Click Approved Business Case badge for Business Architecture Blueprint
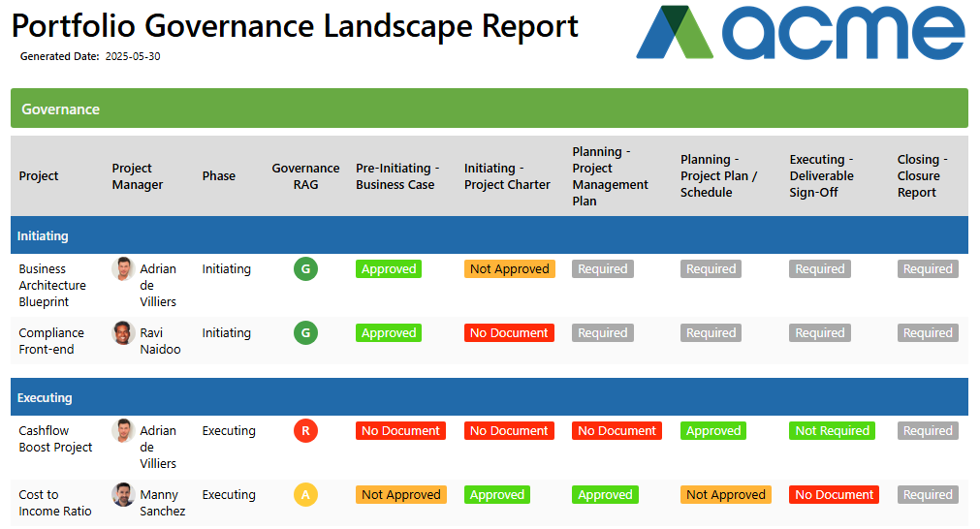The height and width of the screenshot is (529, 980). 389,269
